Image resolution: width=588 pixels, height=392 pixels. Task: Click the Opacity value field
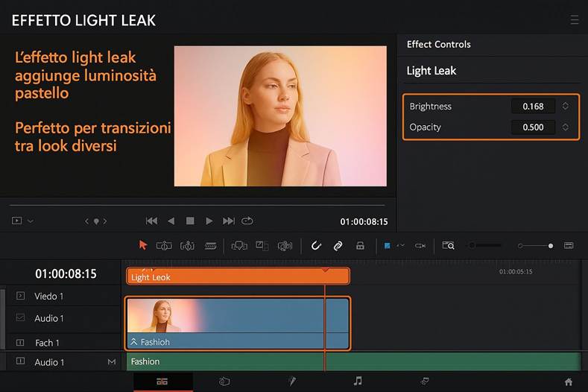coord(533,127)
